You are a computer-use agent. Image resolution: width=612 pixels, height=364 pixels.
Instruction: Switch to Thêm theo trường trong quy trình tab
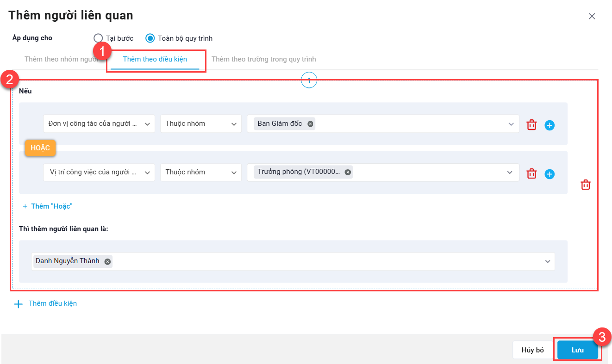(x=264, y=59)
